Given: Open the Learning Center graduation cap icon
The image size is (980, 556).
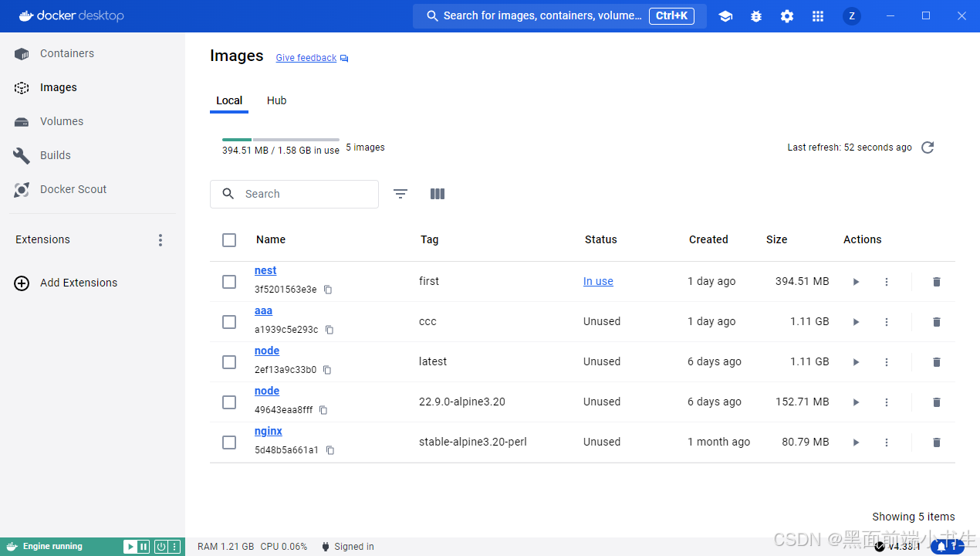Looking at the screenshot, I should click(x=725, y=15).
